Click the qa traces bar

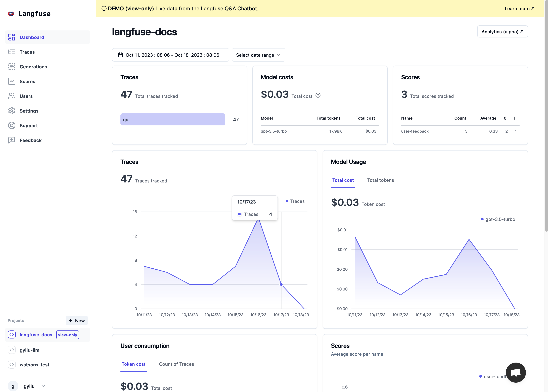(173, 119)
